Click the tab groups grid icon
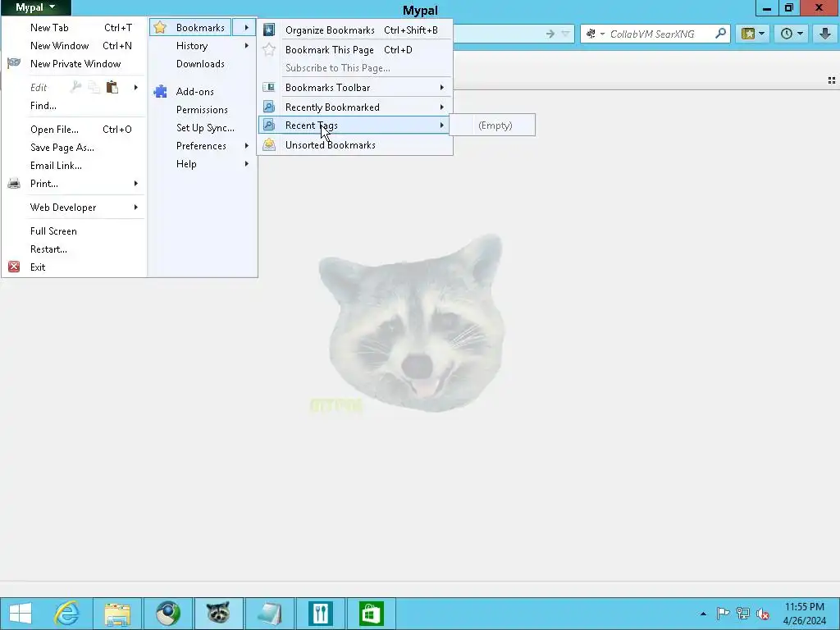Image resolution: width=840 pixels, height=630 pixels. pyautogui.click(x=832, y=80)
